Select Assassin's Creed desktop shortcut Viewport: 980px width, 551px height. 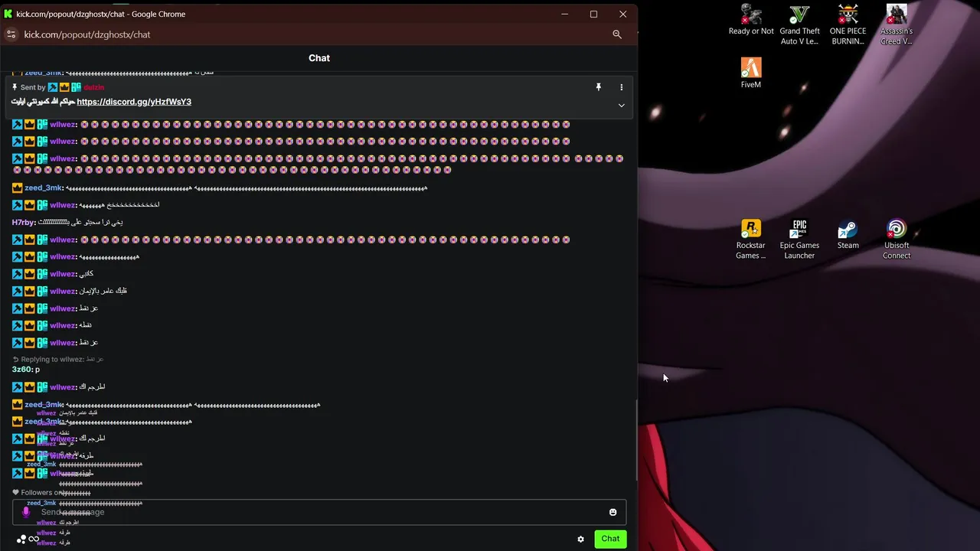click(x=897, y=25)
